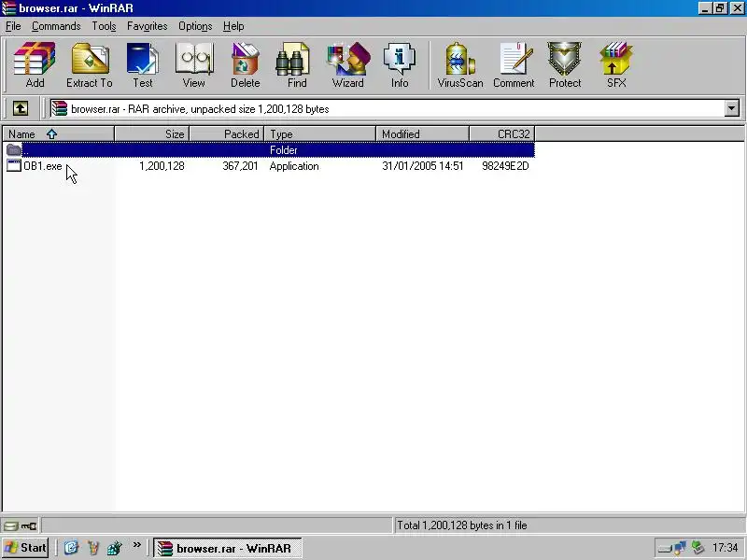Image resolution: width=747 pixels, height=560 pixels.
Task: Open the Commands menu
Action: point(56,26)
